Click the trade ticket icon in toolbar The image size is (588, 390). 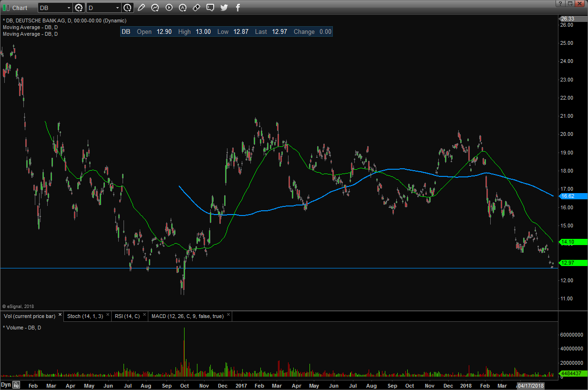(x=196, y=8)
